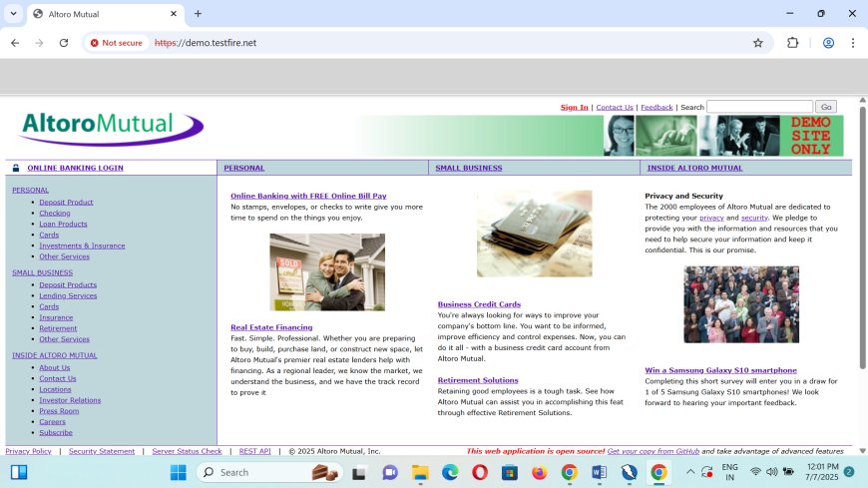This screenshot has width=868, height=488.
Task: Open the Chrome three-dot menu
Action: pos(853,43)
